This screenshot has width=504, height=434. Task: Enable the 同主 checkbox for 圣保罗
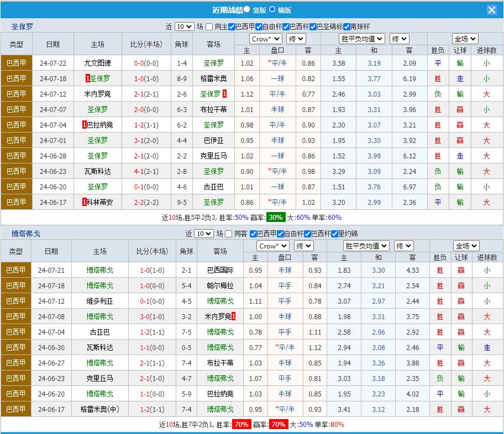[x=210, y=27]
